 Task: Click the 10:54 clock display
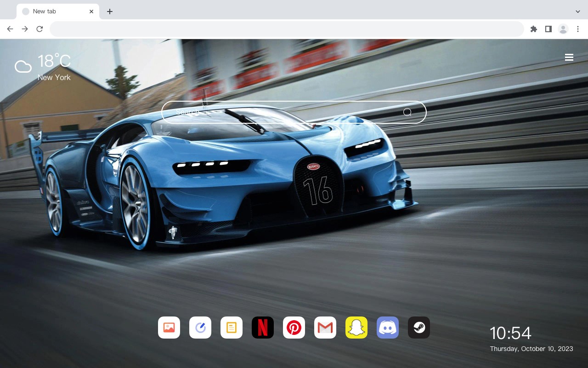point(510,333)
